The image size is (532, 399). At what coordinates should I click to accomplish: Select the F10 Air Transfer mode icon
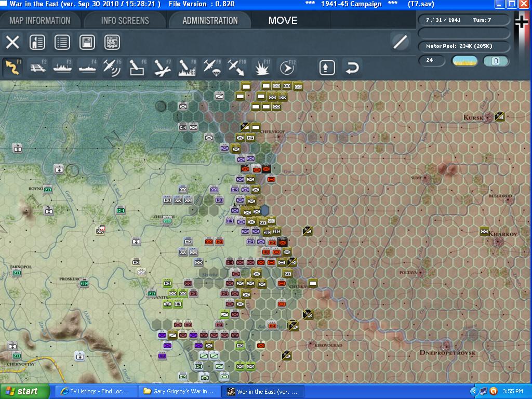[237, 67]
